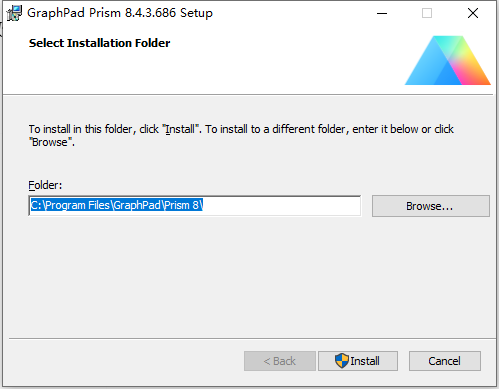Click the GraphPad Prism 8.4.3.686 Setup title
This screenshot has width=499, height=389.
tap(120, 13)
